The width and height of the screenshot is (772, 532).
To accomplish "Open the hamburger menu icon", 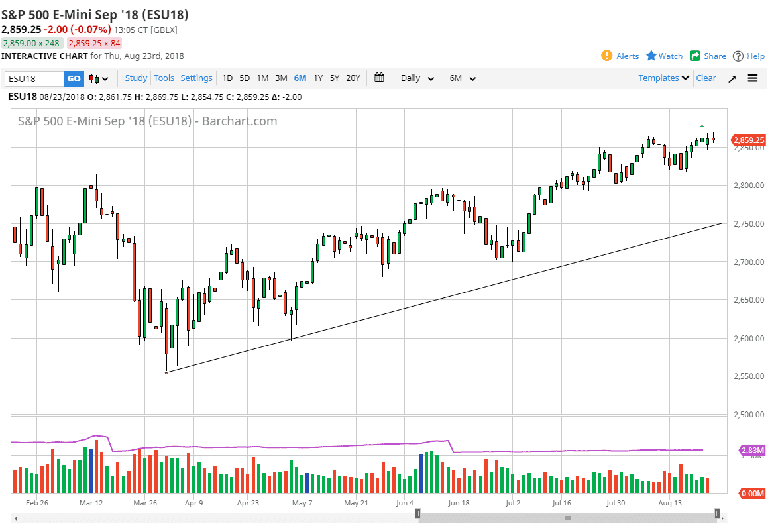I will pyautogui.click(x=753, y=78).
